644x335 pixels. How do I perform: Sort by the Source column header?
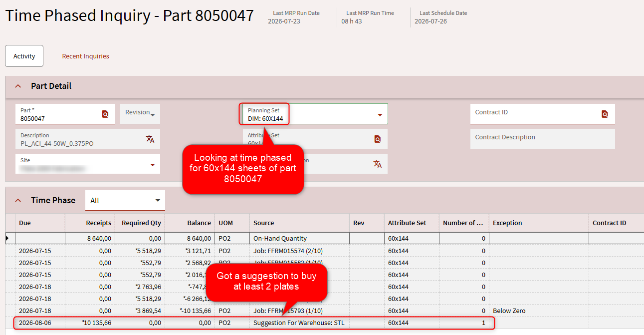(299, 223)
